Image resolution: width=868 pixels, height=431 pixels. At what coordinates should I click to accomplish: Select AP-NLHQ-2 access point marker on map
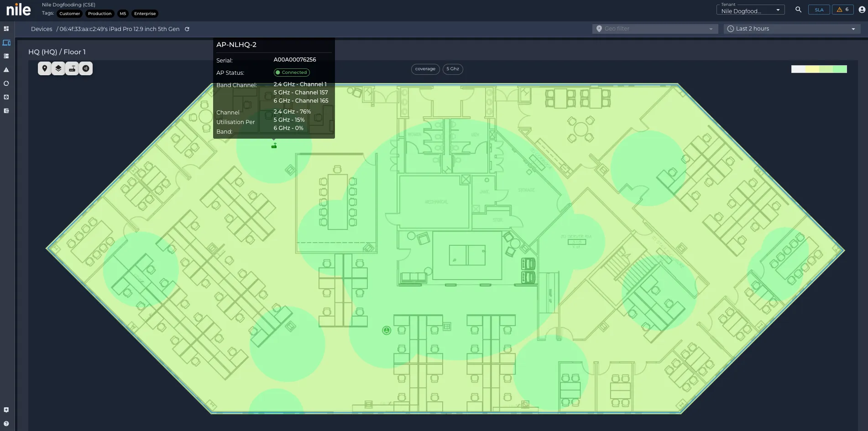coord(274,145)
